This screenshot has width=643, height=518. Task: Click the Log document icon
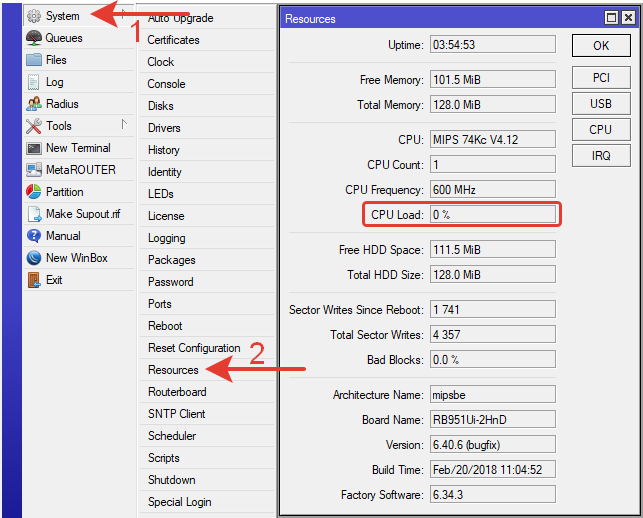point(34,82)
